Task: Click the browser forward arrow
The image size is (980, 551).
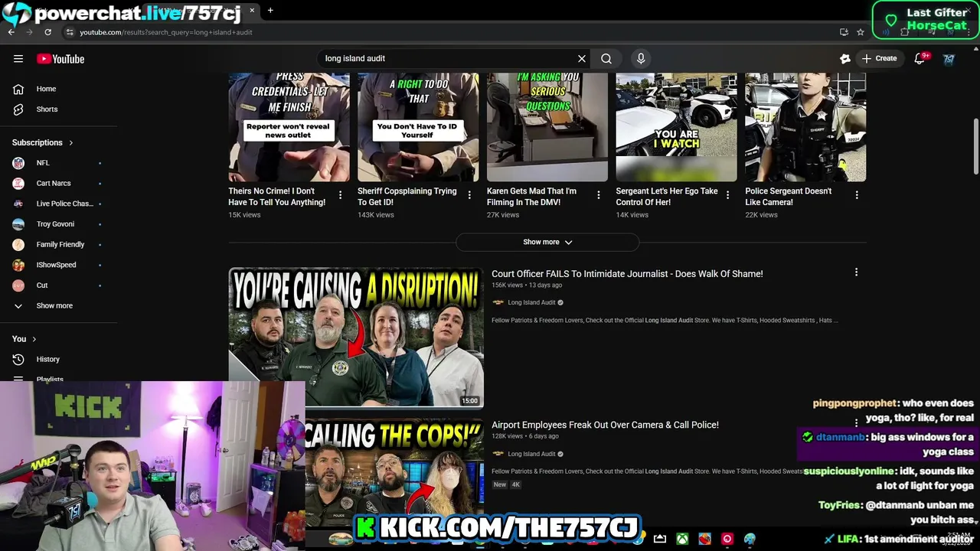Action: (x=30, y=32)
